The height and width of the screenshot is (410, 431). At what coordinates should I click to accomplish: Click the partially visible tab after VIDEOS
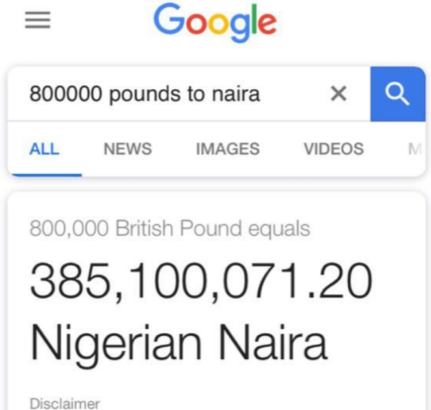(415, 149)
